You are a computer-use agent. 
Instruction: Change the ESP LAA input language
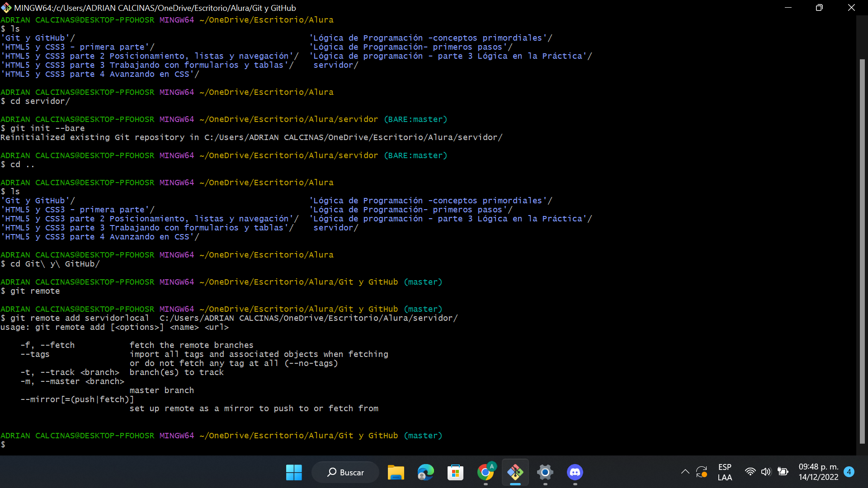[725, 472]
